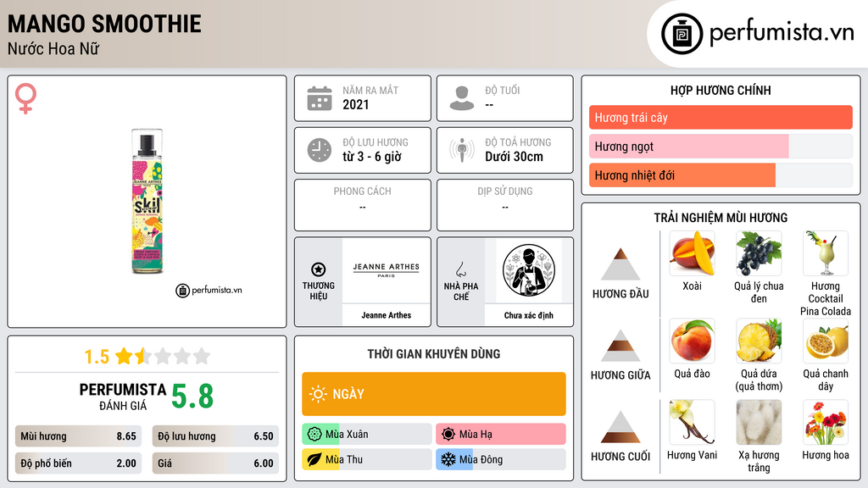Click the green 5.8 Perfumista score
The height and width of the screenshot is (488, 868).
(x=192, y=396)
